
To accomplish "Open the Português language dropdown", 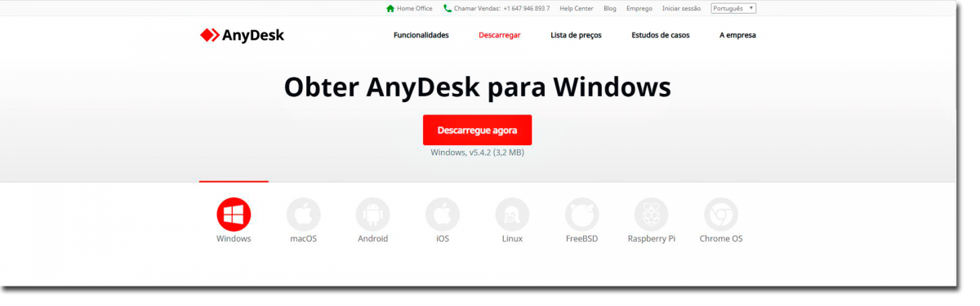I will click(733, 8).
